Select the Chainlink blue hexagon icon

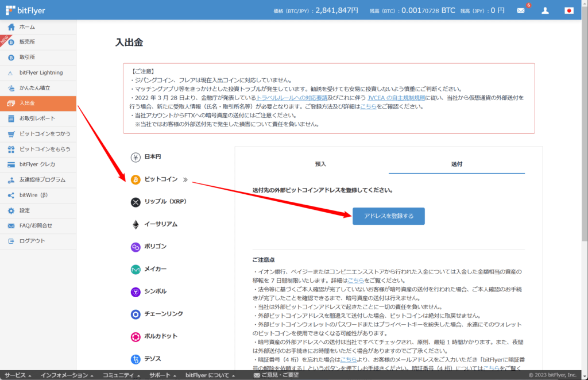click(136, 314)
